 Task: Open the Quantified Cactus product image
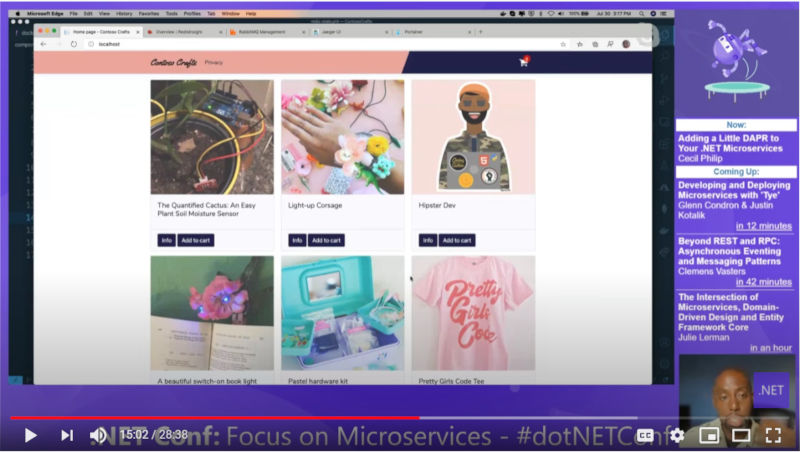[x=212, y=137]
